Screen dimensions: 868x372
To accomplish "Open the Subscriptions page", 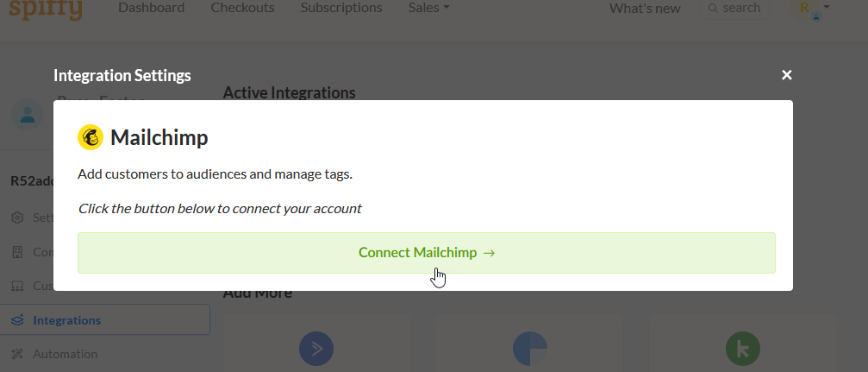I will pos(341,8).
